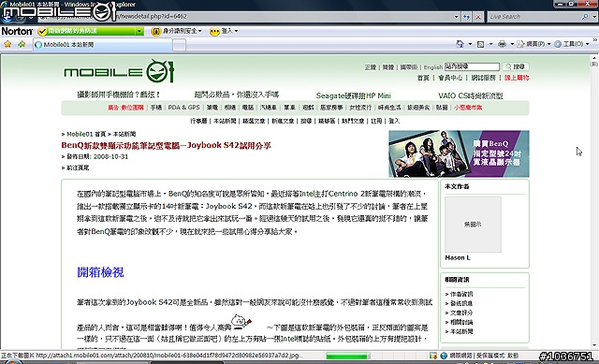The image size is (599, 364).
Task: Click the status bar icon left of the globe
Action: coord(432,356)
